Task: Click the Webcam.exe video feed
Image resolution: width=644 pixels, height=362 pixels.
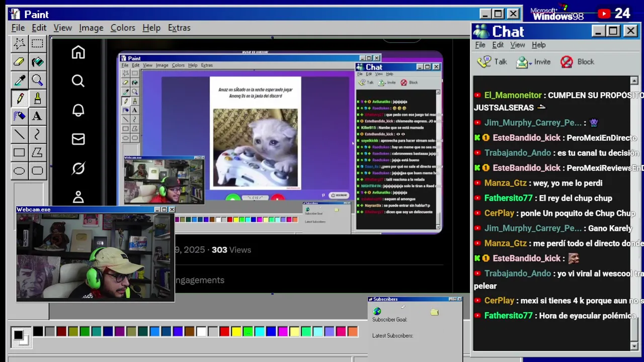Action: coord(95,257)
